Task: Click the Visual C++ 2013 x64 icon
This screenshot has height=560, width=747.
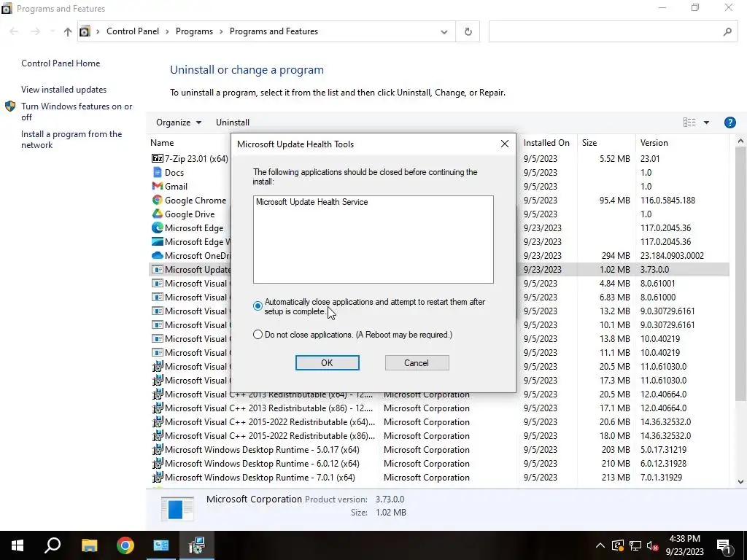Action: coord(158,394)
